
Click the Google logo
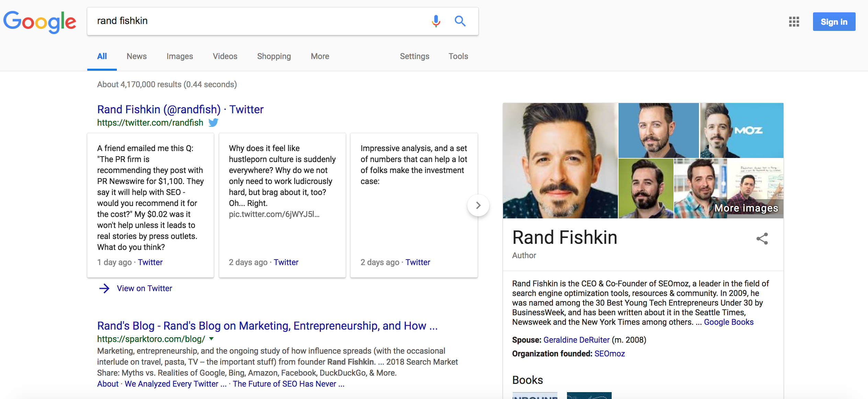pyautogui.click(x=40, y=22)
